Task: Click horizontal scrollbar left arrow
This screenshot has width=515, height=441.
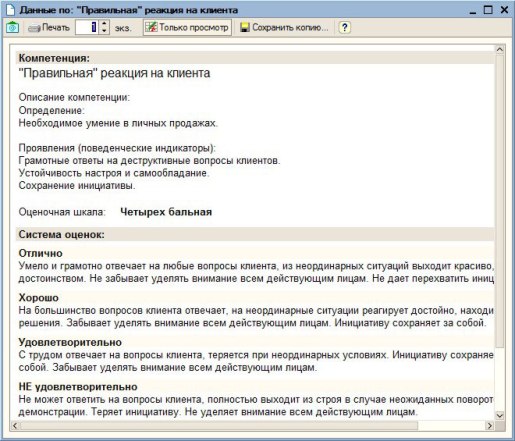Action: 15,426
